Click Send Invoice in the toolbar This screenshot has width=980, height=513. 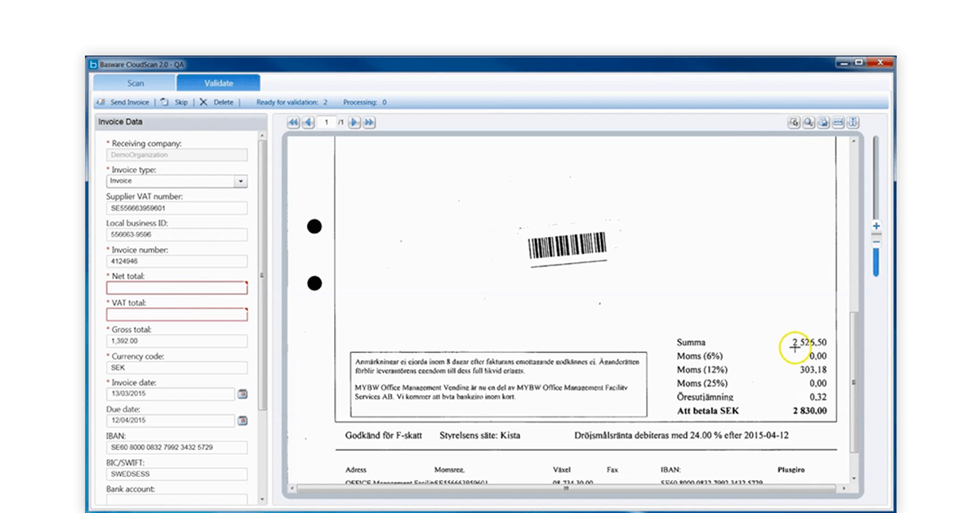(122, 103)
